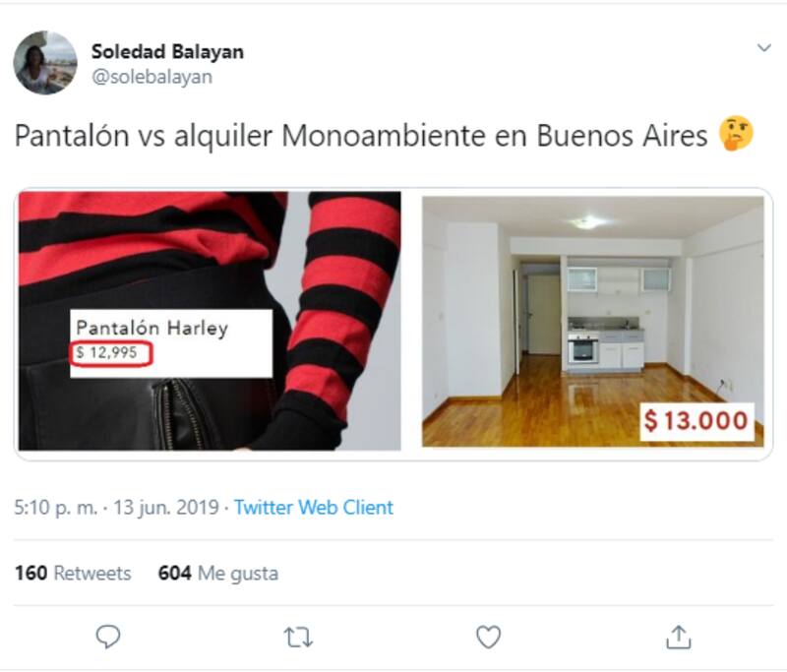787x672 pixels.
Task: Open the @solebalayan handle
Action: click(x=152, y=77)
